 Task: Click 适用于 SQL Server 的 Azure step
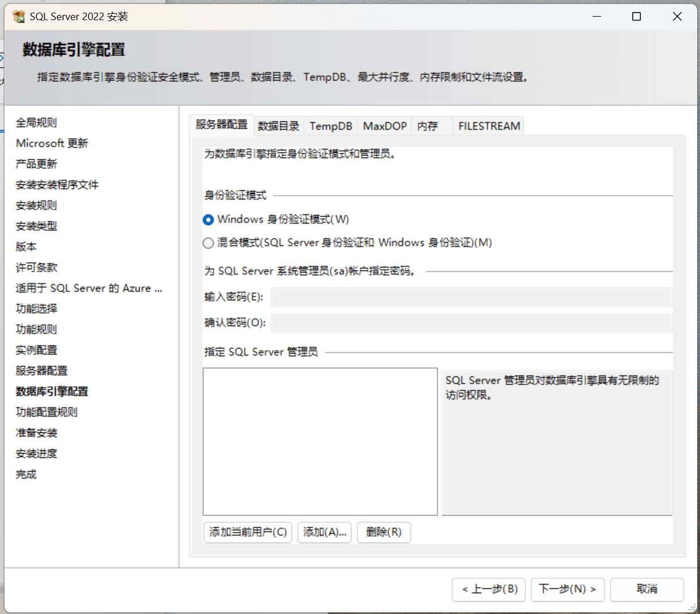click(89, 288)
